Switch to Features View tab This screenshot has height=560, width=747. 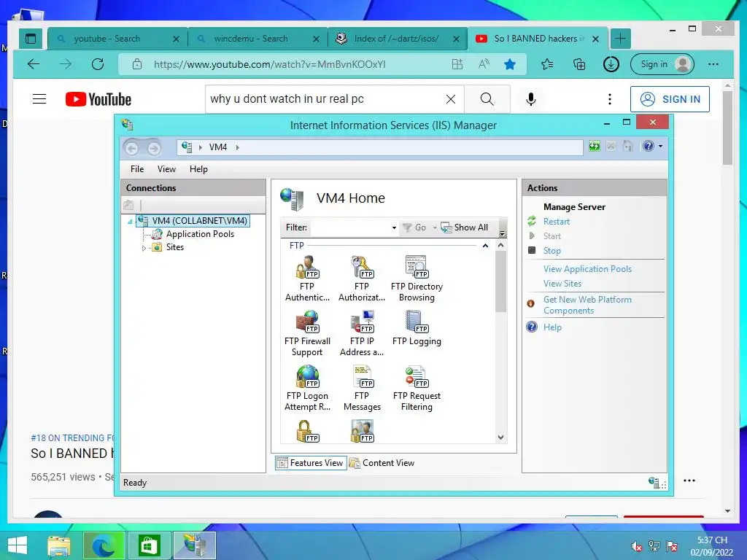[311, 463]
